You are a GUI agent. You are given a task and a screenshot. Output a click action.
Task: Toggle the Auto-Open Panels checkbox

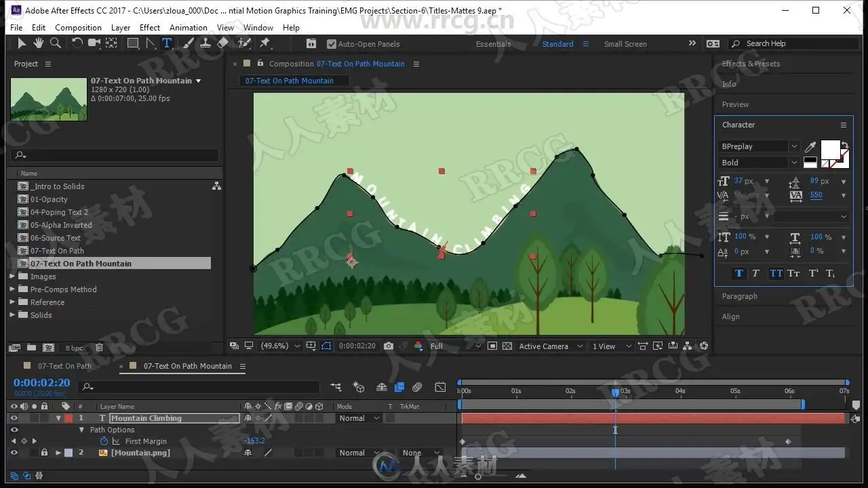[332, 44]
